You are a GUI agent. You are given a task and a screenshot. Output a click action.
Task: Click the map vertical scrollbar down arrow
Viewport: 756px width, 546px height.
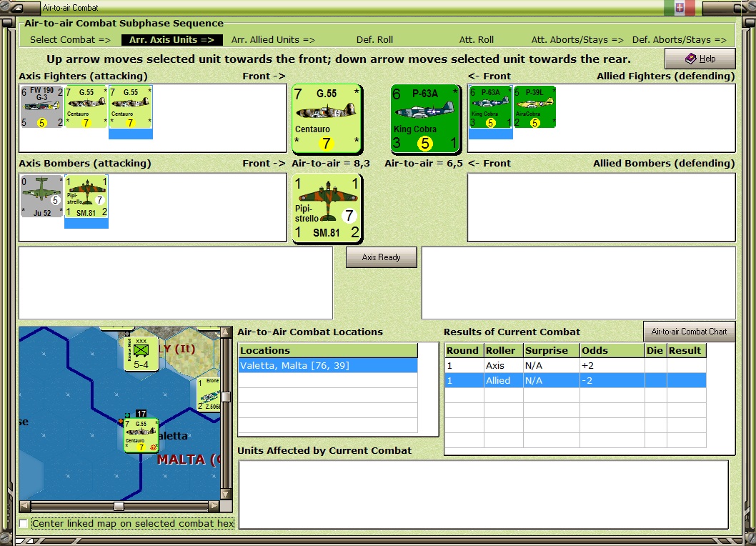[x=226, y=495]
